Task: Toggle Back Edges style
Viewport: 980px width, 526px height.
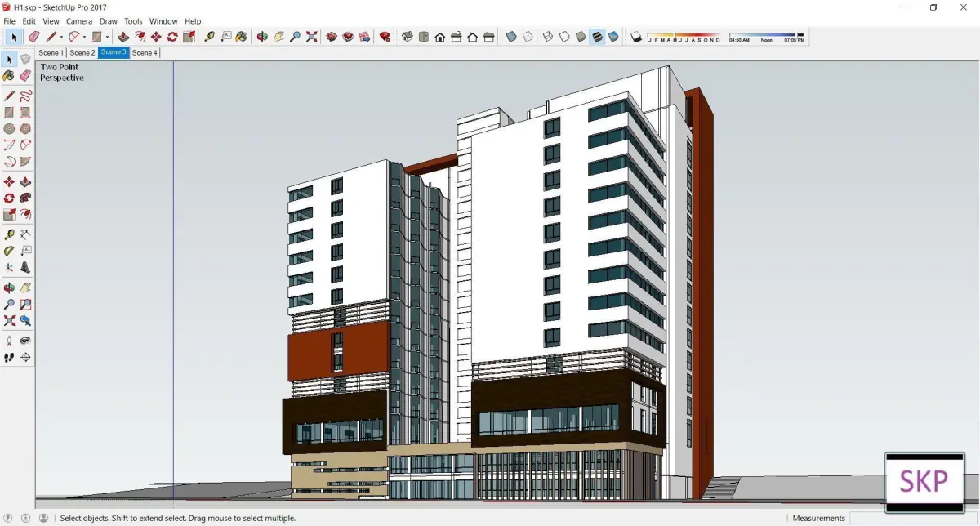Action: [x=528, y=37]
